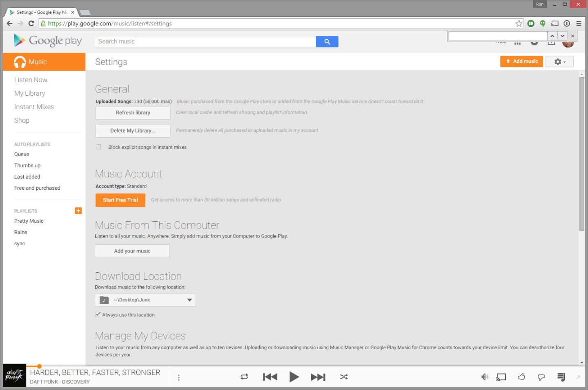Open Listen Now in sidebar
This screenshot has height=390, width=588.
(31, 80)
